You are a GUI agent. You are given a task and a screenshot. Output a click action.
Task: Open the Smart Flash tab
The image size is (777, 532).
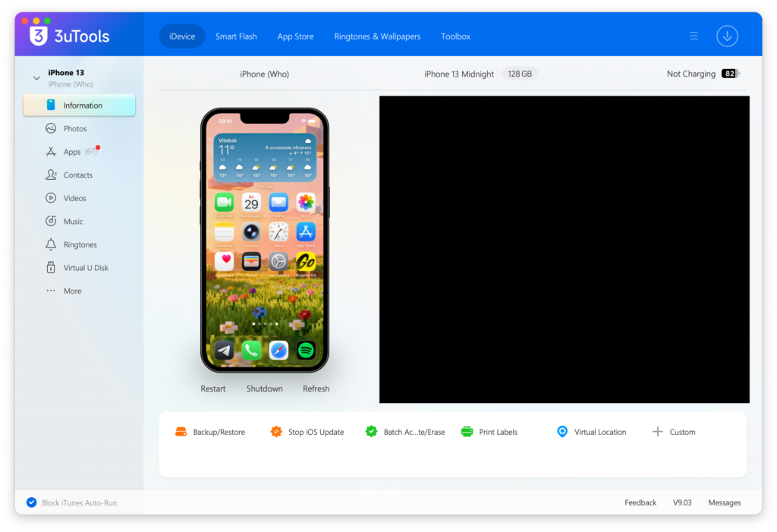[x=236, y=36]
